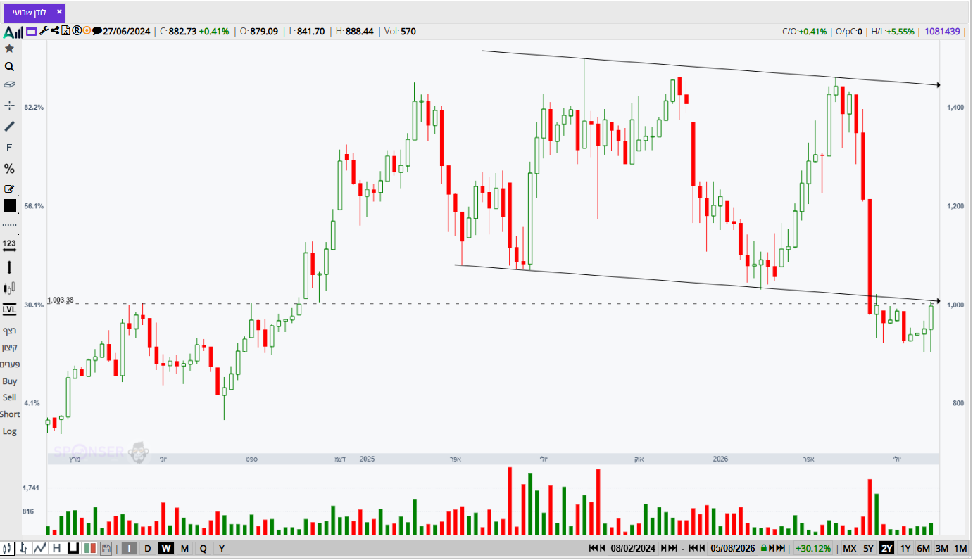Click the Sell button
The width and height of the screenshot is (973, 560).
[x=9, y=397]
